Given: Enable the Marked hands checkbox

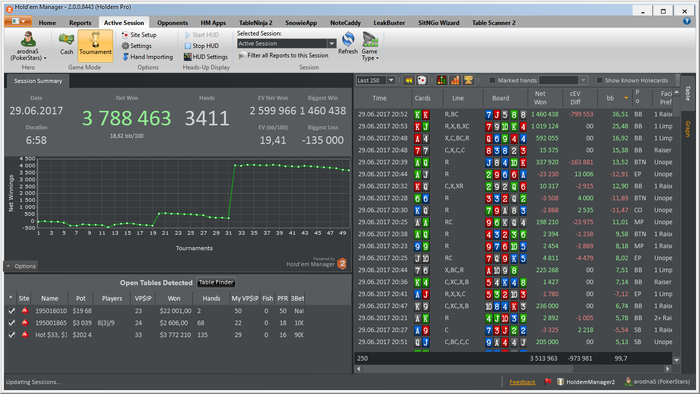Looking at the screenshot, I should click(492, 80).
